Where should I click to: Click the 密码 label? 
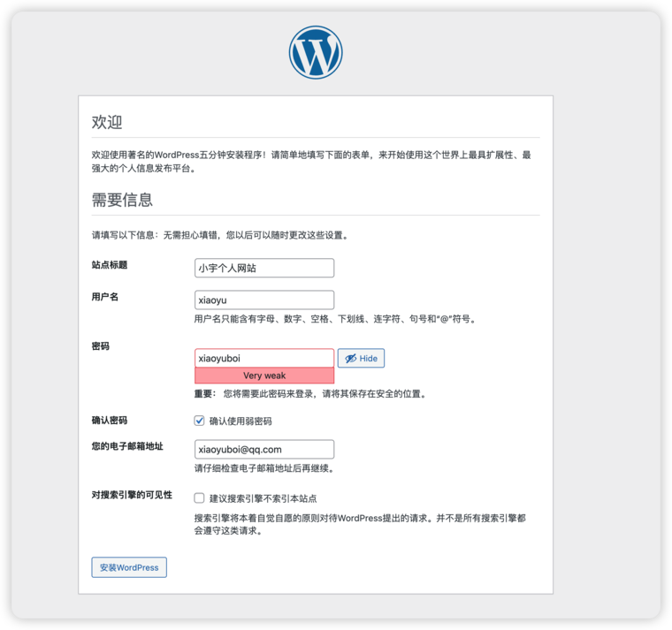[x=100, y=346]
